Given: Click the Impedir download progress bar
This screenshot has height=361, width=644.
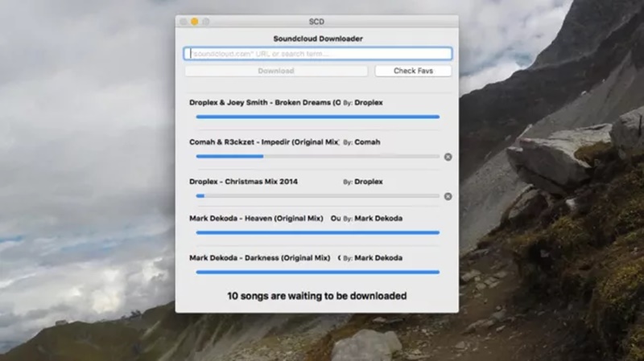Looking at the screenshot, I should click(317, 157).
